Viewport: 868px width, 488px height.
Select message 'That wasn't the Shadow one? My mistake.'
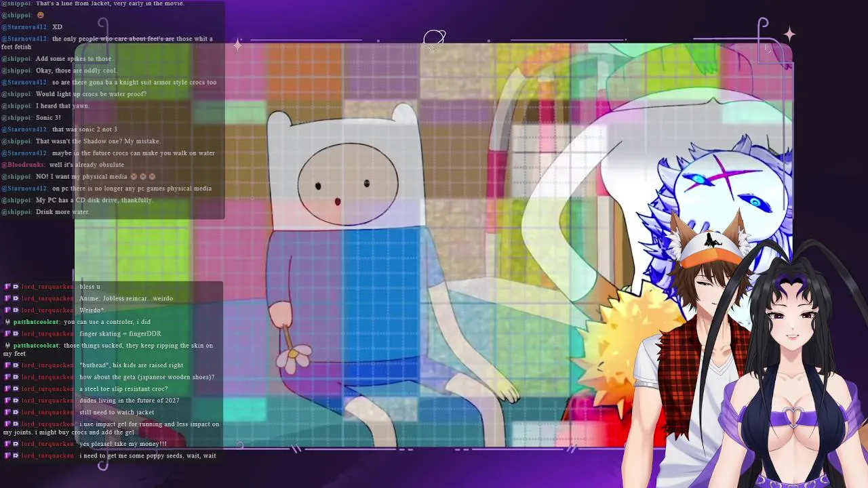tap(98, 141)
